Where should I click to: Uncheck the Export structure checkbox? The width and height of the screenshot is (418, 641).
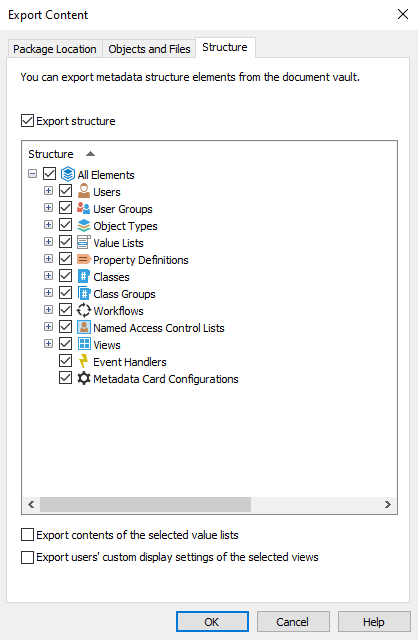[27, 121]
